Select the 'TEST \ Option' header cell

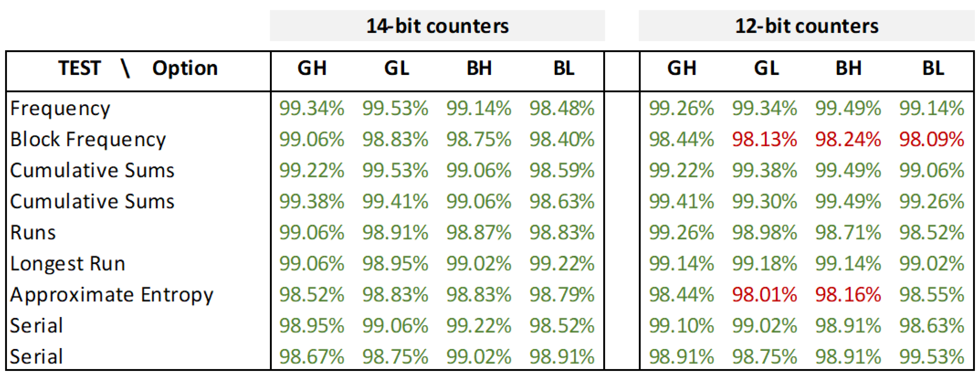[138, 68]
